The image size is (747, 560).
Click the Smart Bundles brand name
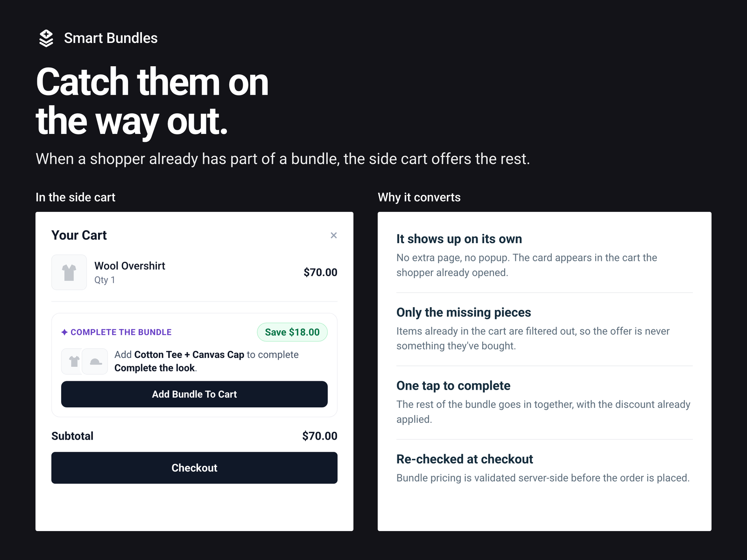click(111, 38)
